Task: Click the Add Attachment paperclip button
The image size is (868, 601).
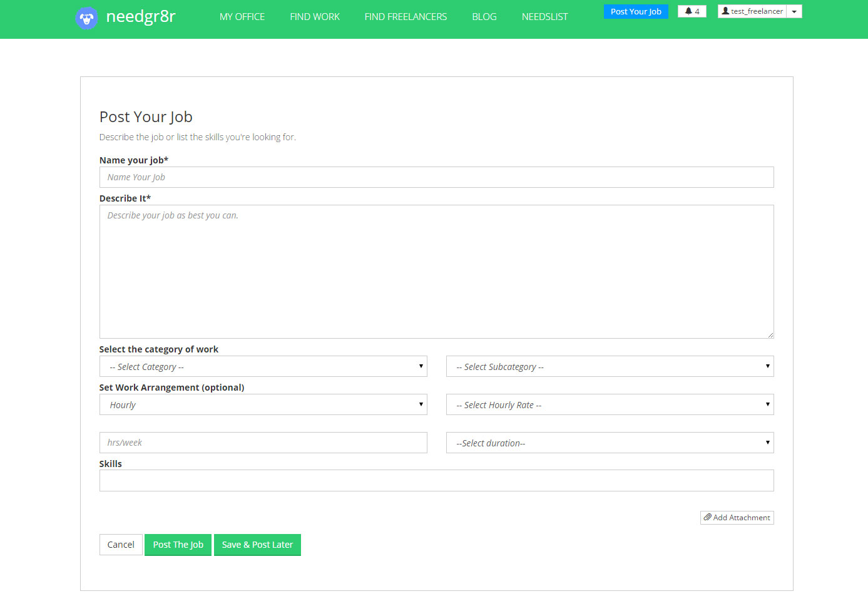Action: click(737, 518)
